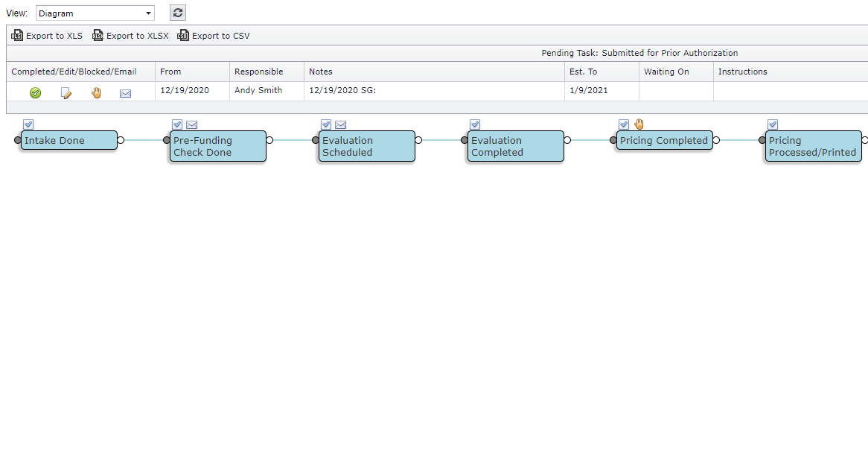Click the refresh icon beside View dropdown
Viewport: 868px width, 459px height.
[178, 13]
